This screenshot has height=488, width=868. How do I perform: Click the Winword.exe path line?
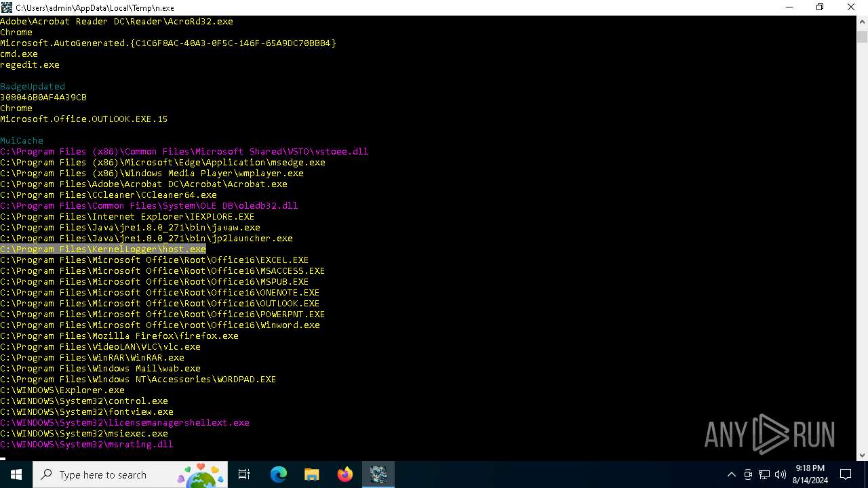[x=160, y=325]
